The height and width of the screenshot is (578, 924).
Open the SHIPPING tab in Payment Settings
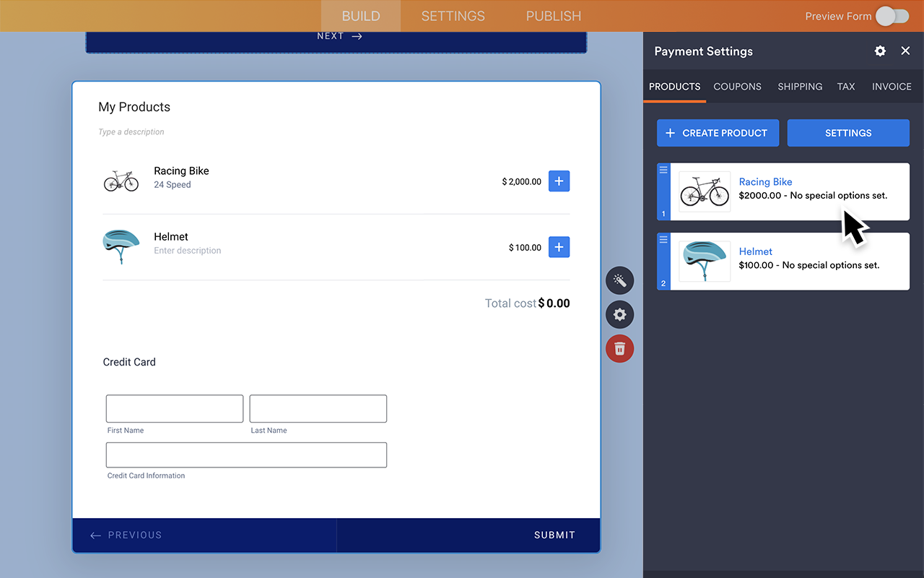pos(800,87)
